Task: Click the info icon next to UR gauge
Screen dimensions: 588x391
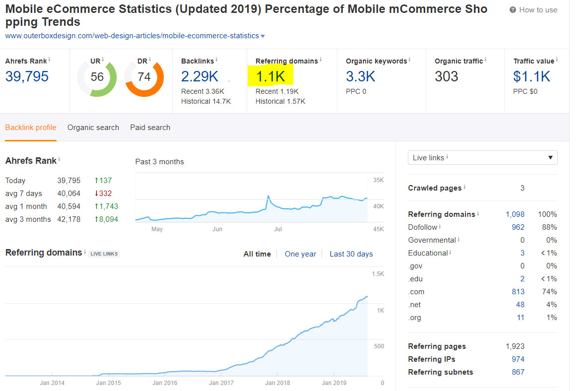Action: [x=103, y=59]
